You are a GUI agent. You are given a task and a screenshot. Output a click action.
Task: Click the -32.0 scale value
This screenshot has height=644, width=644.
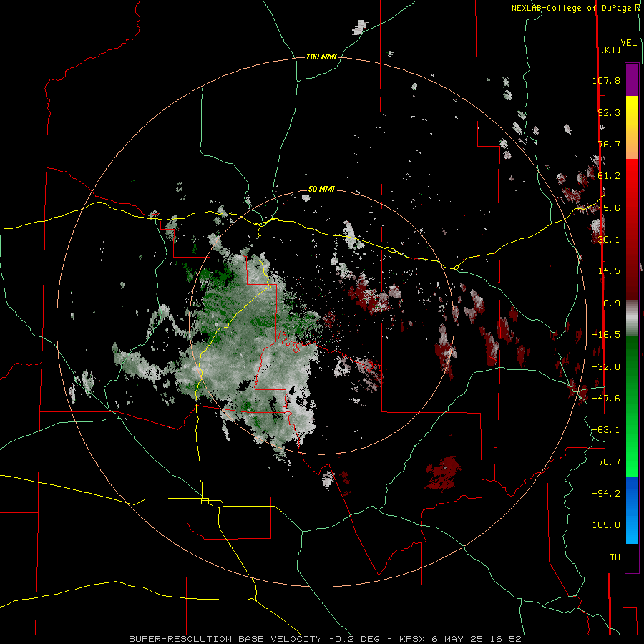(606, 367)
